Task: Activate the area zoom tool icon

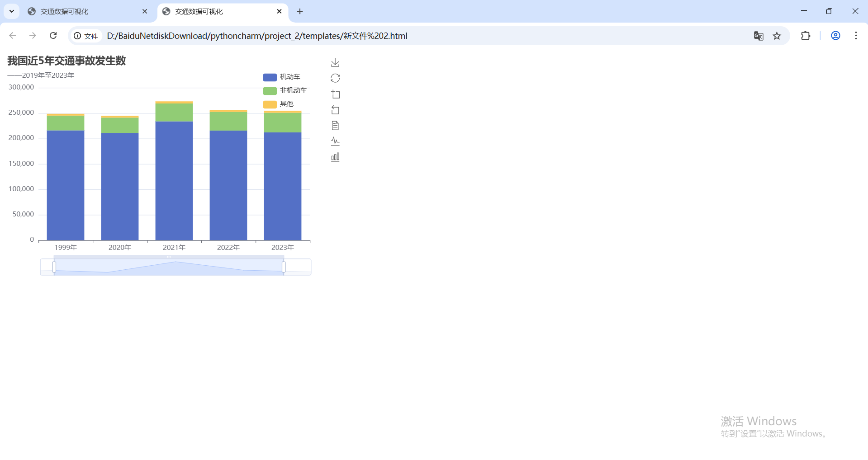Action: pyautogui.click(x=335, y=94)
